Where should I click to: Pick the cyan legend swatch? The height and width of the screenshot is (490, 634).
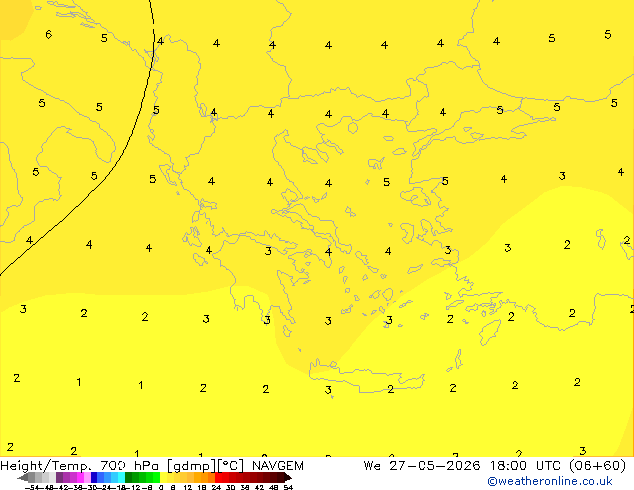pyautogui.click(x=121, y=477)
